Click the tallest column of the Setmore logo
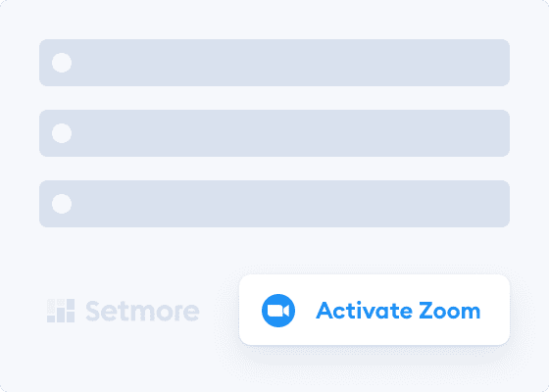549x392 pixels. 71,311
